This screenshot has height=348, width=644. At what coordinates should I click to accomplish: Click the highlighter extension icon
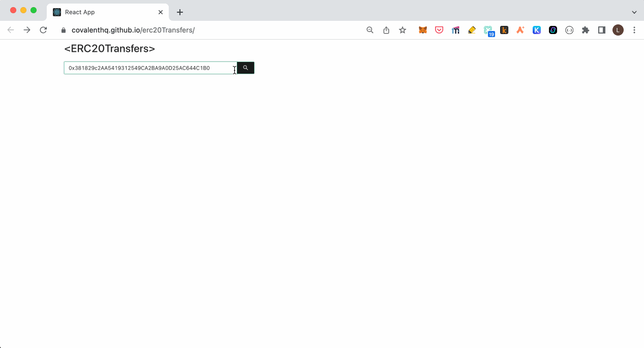pos(471,30)
